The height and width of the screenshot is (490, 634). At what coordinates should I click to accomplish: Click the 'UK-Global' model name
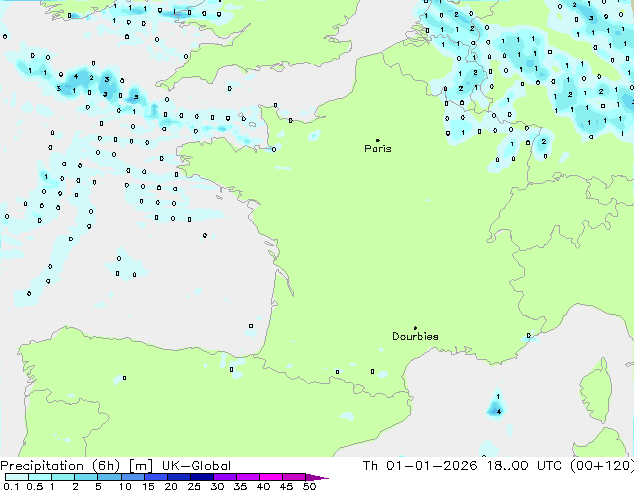click(196, 466)
